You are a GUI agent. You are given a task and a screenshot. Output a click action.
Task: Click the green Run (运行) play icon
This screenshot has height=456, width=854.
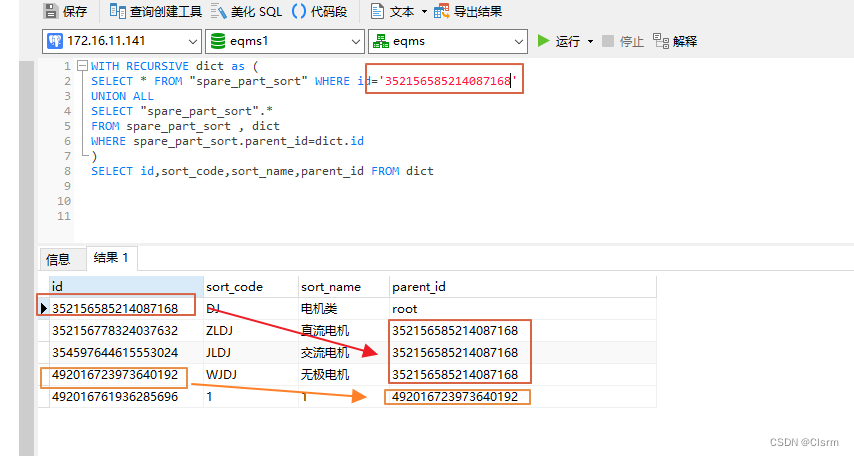click(x=543, y=41)
